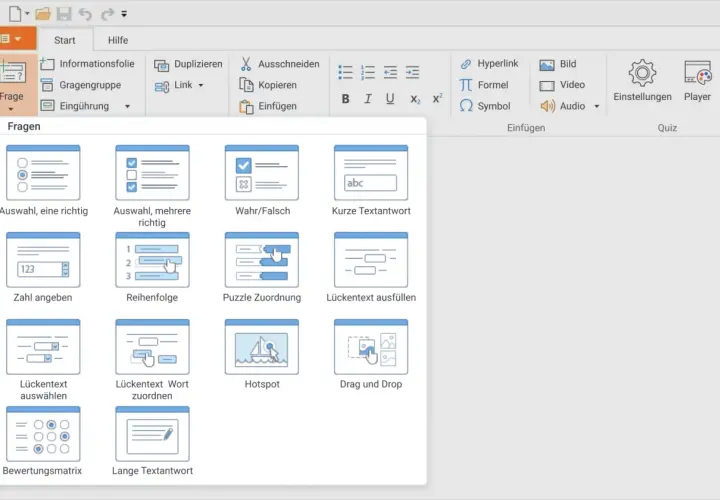This screenshot has width=720, height=500.
Task: Switch to the Start tab
Action: tap(65, 40)
